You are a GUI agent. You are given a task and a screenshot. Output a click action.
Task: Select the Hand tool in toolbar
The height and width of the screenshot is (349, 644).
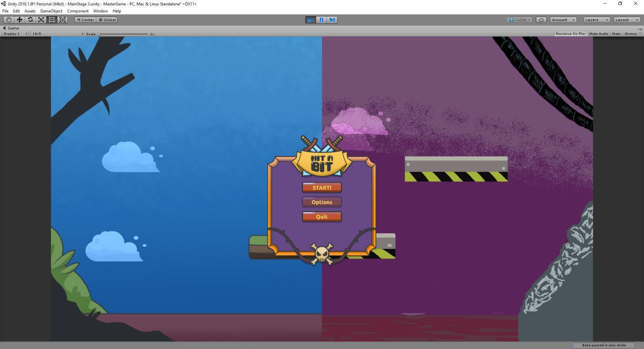tap(9, 20)
